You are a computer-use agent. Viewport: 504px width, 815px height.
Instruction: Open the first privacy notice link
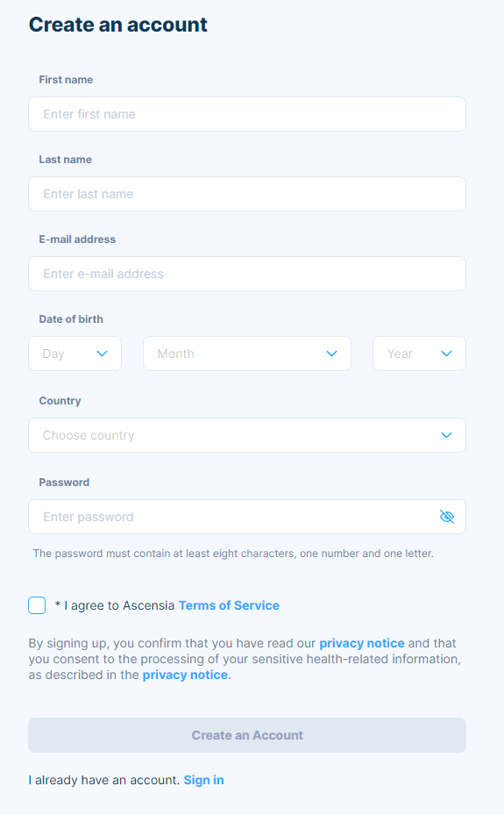[362, 643]
